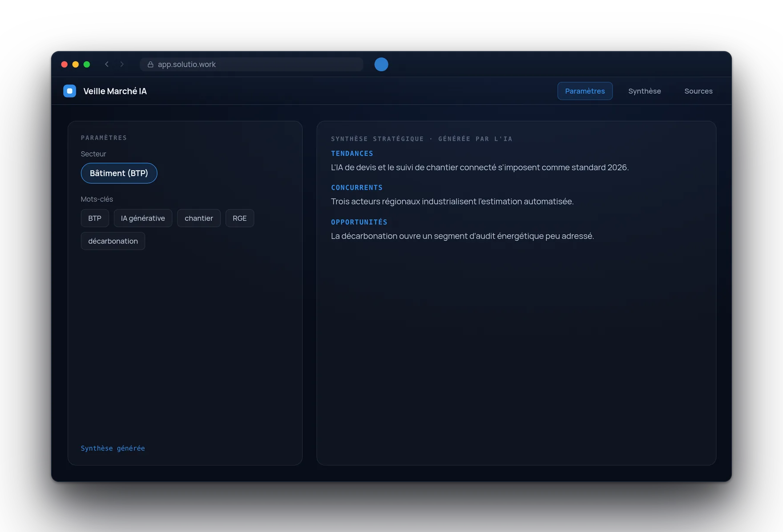The height and width of the screenshot is (532, 783).
Task: Go forward with the browser forward arrow
Action: 122,64
